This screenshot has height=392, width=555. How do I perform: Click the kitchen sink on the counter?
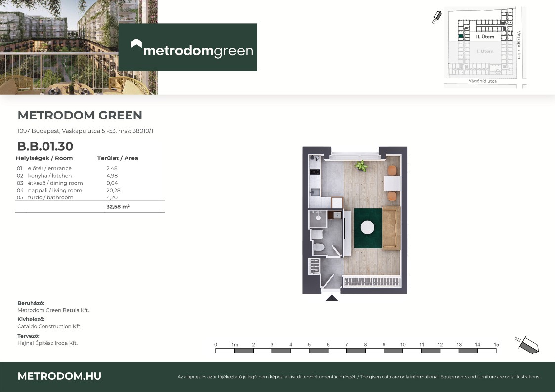(315, 192)
